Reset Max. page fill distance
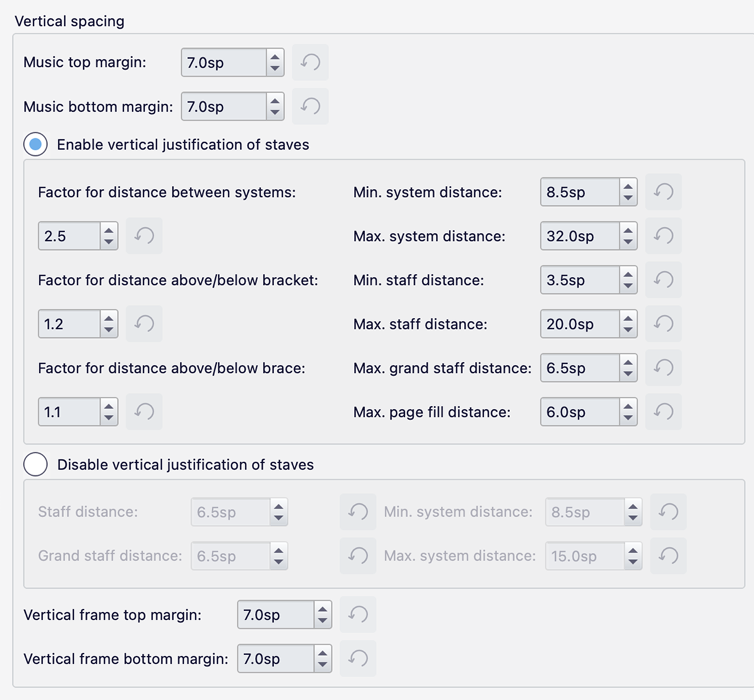The image size is (754, 700). (664, 412)
